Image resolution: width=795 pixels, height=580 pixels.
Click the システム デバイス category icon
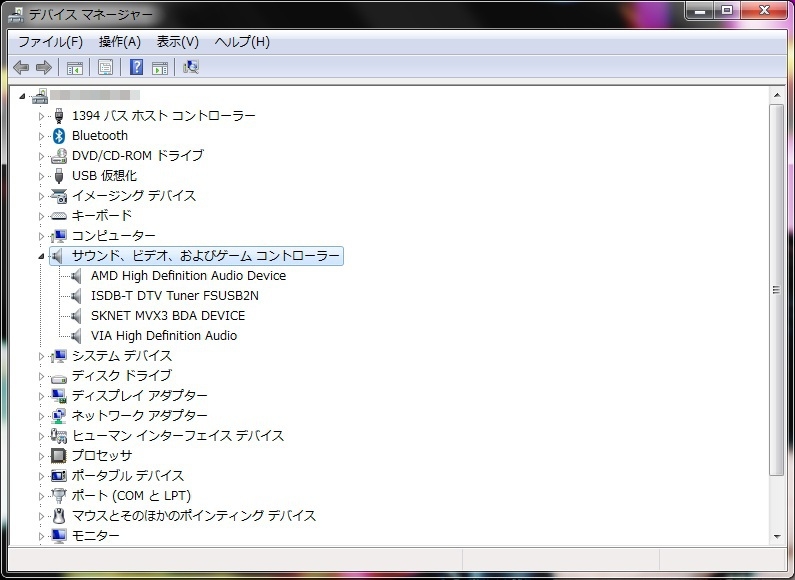59,356
